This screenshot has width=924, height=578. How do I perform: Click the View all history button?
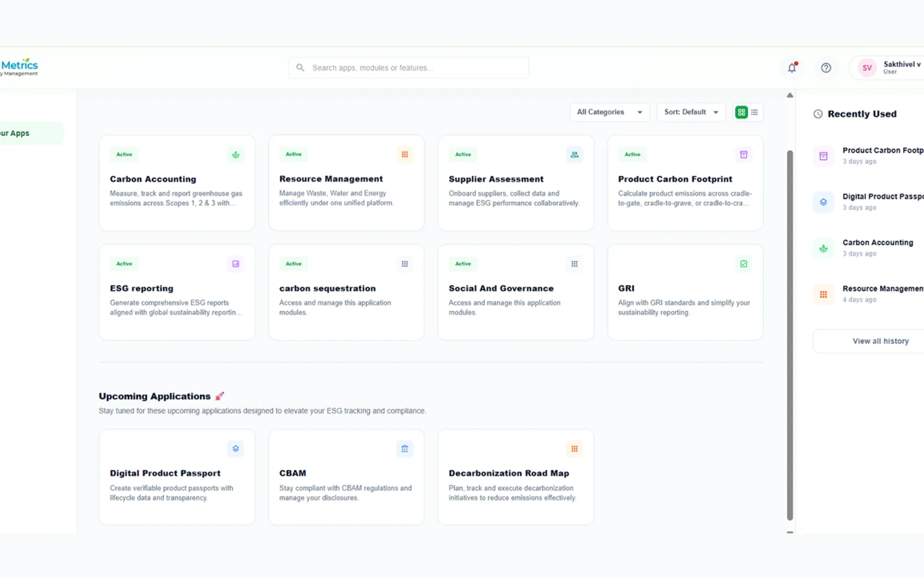(869, 341)
